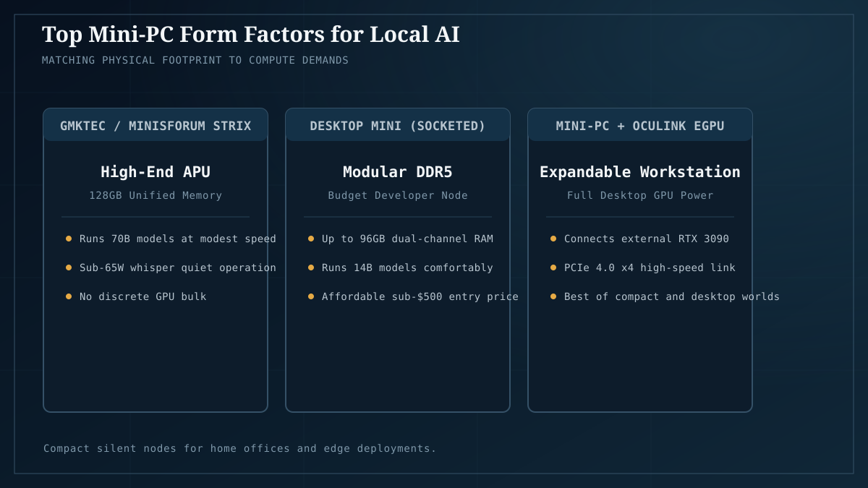Click the line "Affordable sub-$500 entry price"

(420, 296)
